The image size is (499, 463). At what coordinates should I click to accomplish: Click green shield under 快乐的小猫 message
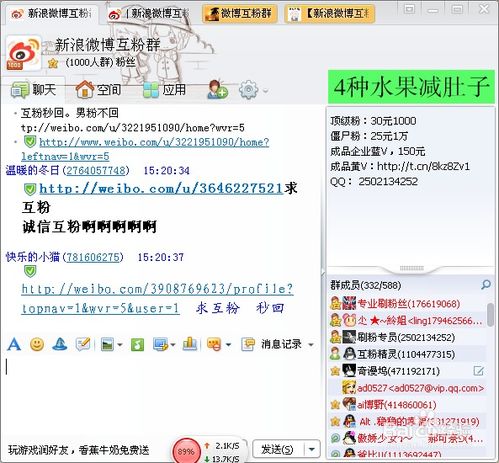[x=30, y=271]
